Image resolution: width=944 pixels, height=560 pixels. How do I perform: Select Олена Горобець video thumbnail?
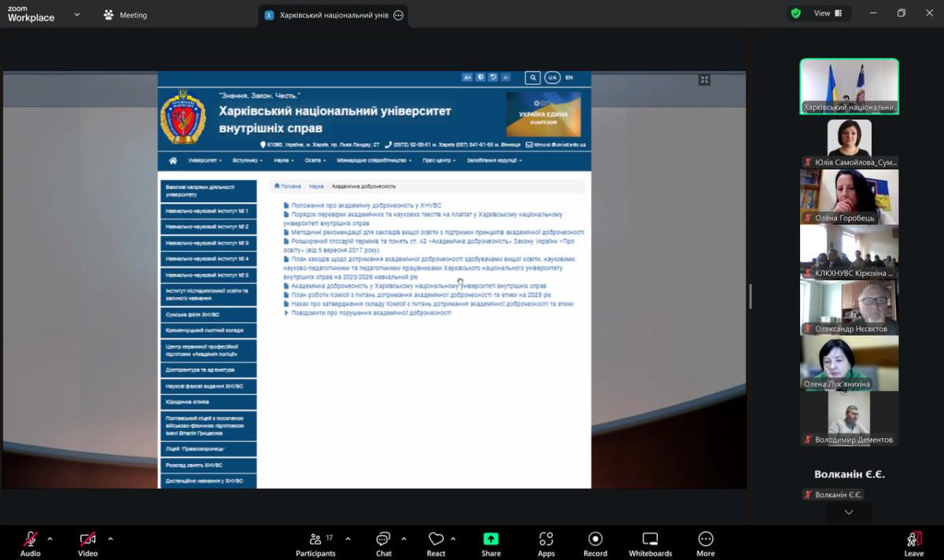(849, 197)
